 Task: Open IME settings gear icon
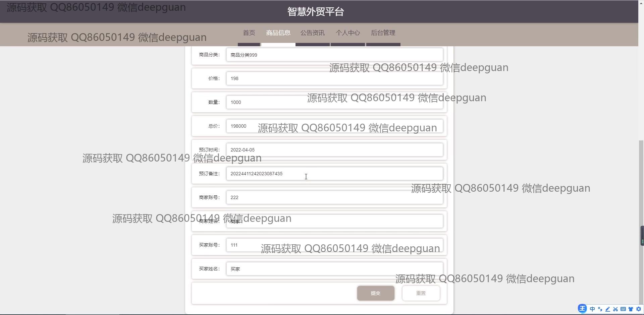coord(639,309)
